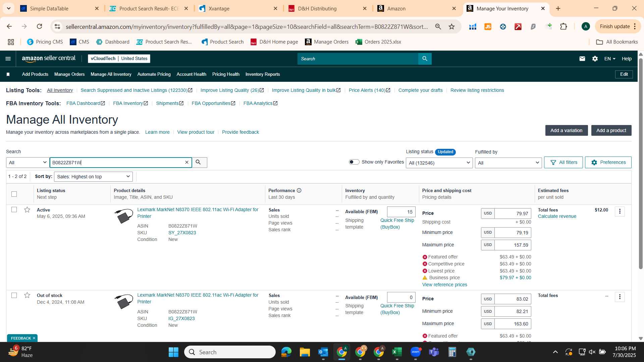This screenshot has height=362, width=644.
Task: Open the EN language dropdown
Action: tap(610, 59)
